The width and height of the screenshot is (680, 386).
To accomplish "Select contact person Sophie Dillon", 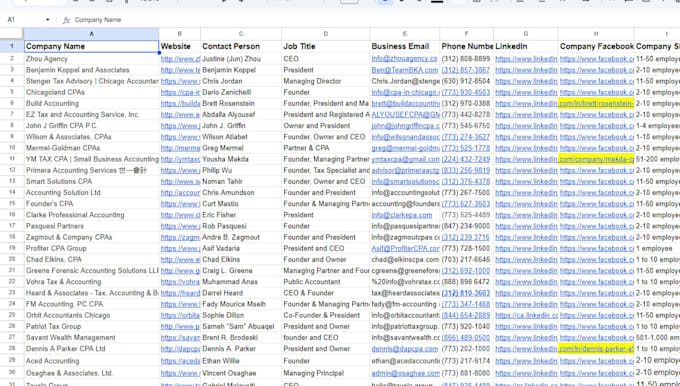I will pos(241,315).
